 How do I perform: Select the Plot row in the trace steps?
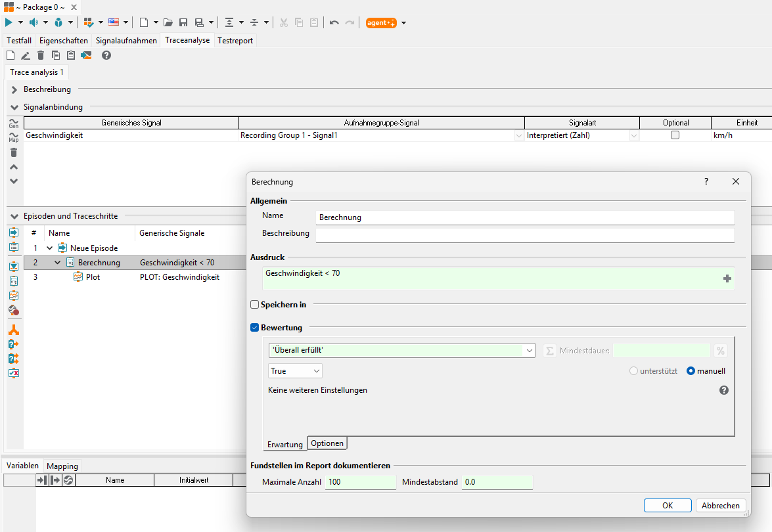coord(135,277)
